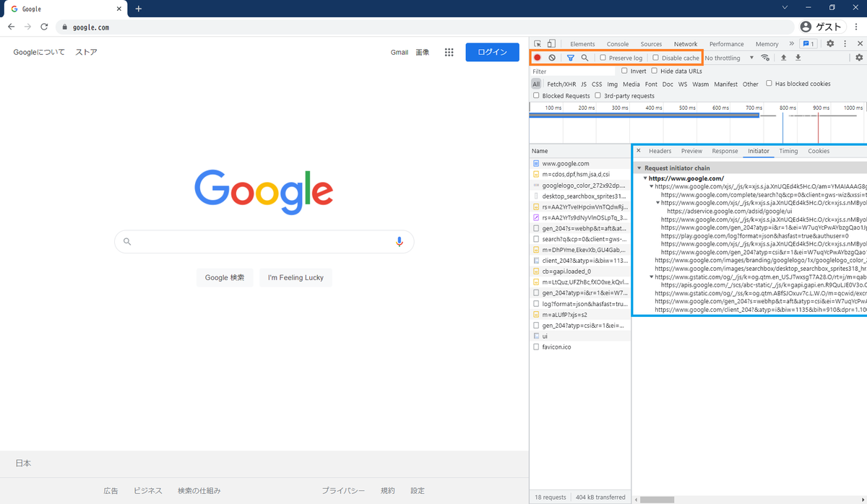Check Hide data URLs checkbox

pos(655,71)
